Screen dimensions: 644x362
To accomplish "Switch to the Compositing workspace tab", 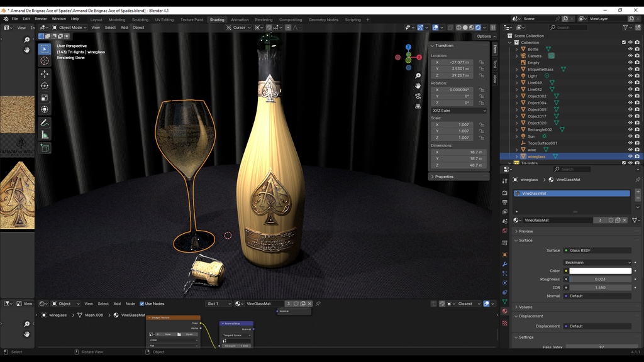I will coord(291,19).
